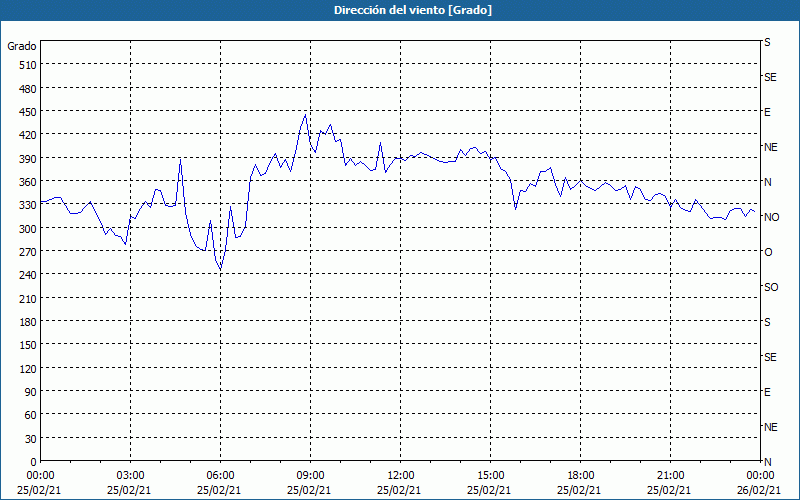Click the 25/02/21 date under 12:00
The image size is (800, 500).
pyautogui.click(x=399, y=490)
